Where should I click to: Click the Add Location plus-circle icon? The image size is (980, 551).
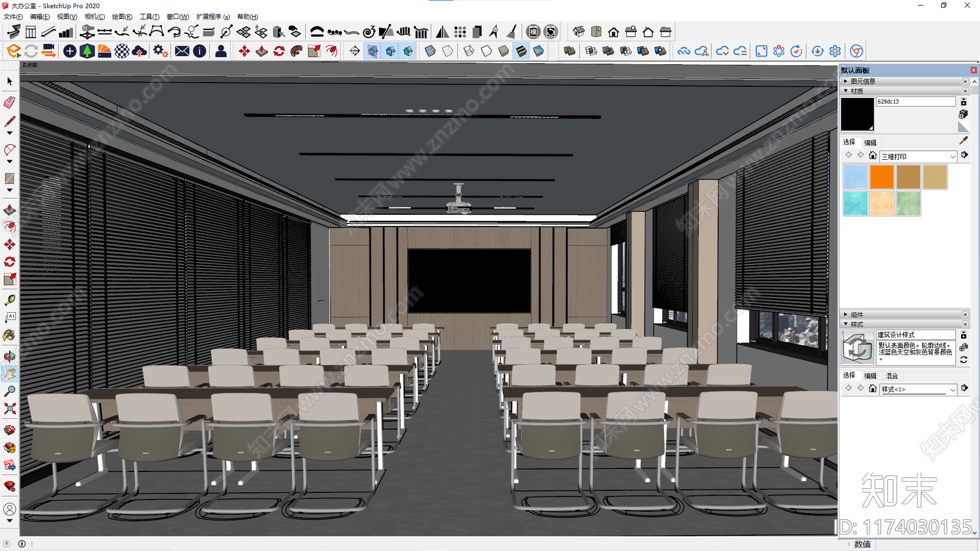pyautogui.click(x=70, y=51)
